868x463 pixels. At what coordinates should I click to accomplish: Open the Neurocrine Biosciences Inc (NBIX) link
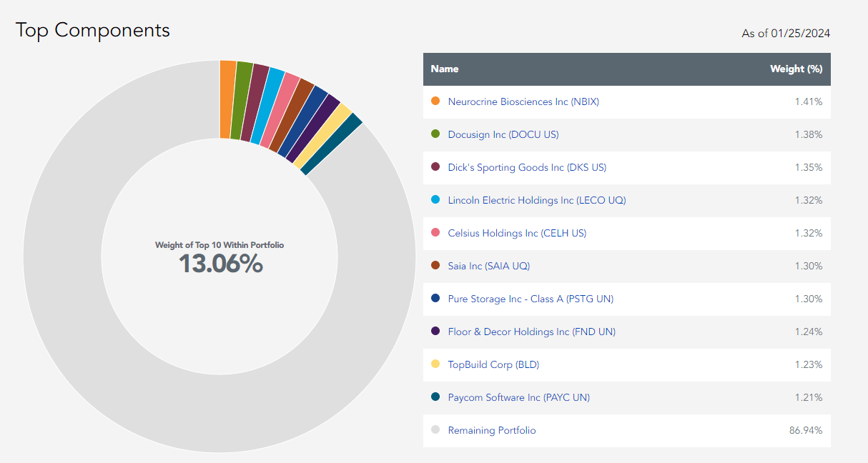pos(523,101)
